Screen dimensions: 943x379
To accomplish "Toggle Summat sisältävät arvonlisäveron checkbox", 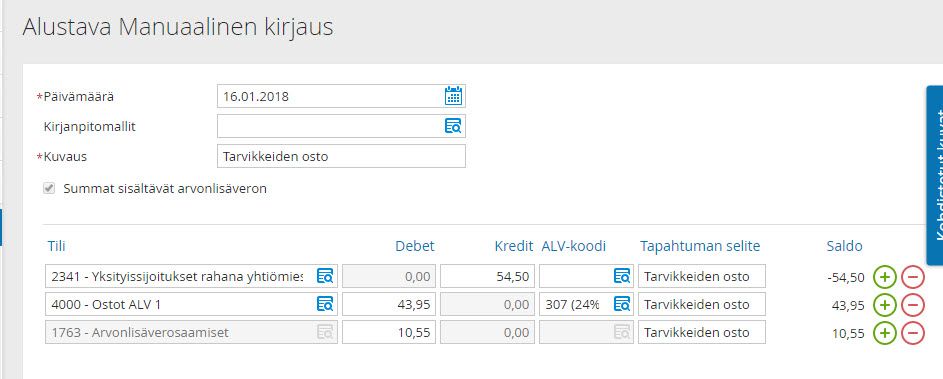I will tap(49, 188).
